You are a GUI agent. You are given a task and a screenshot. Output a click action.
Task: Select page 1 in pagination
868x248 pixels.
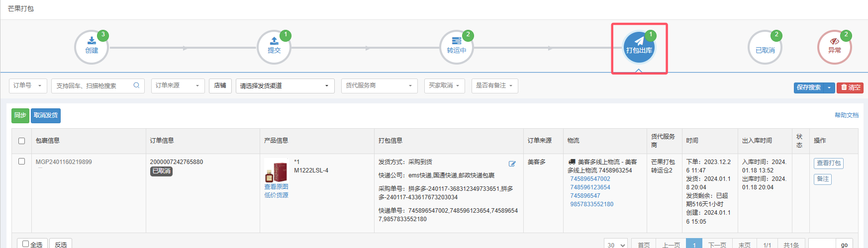694,245
